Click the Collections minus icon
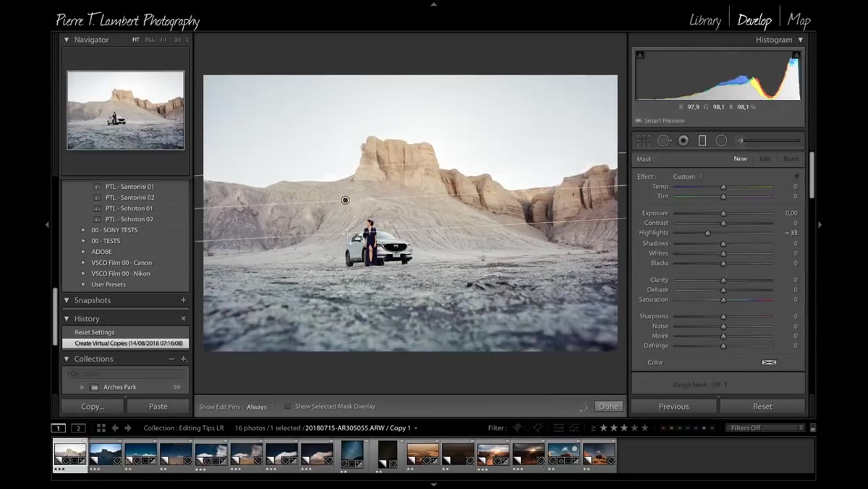Screen dimensions: 868x489 [x=171, y=359]
